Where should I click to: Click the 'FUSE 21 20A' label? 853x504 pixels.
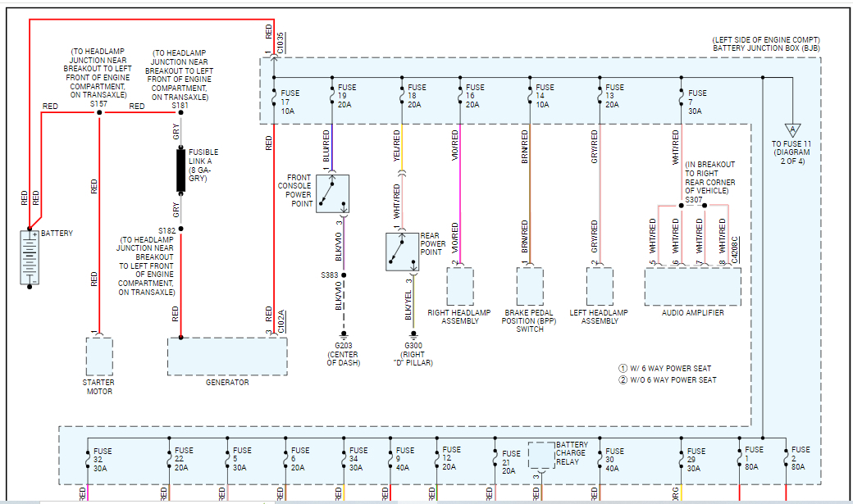point(511,462)
